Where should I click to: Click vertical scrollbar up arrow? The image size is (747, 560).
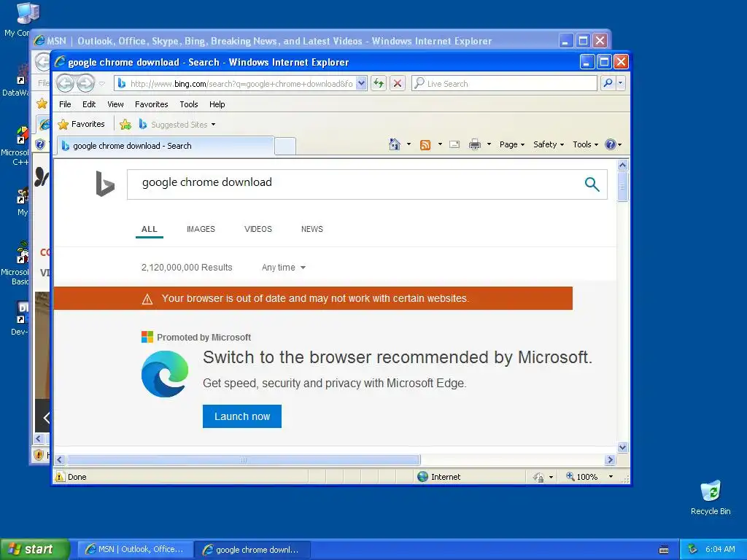pos(622,166)
